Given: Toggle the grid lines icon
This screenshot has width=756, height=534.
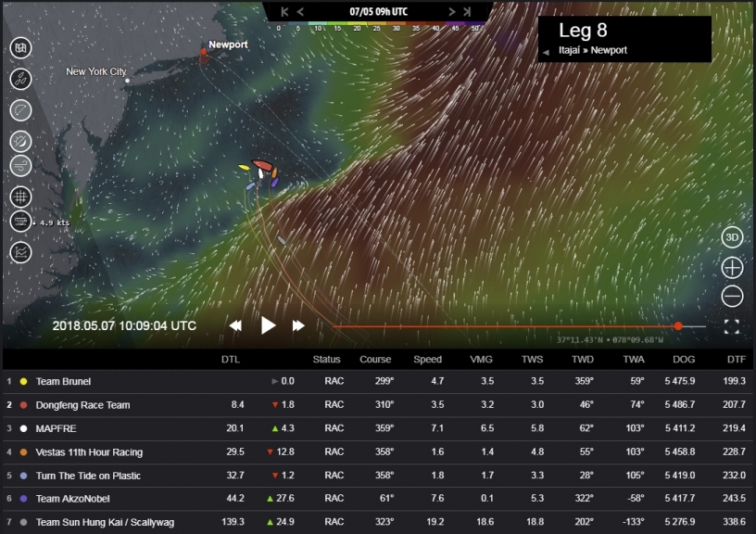Looking at the screenshot, I should 20,197.
